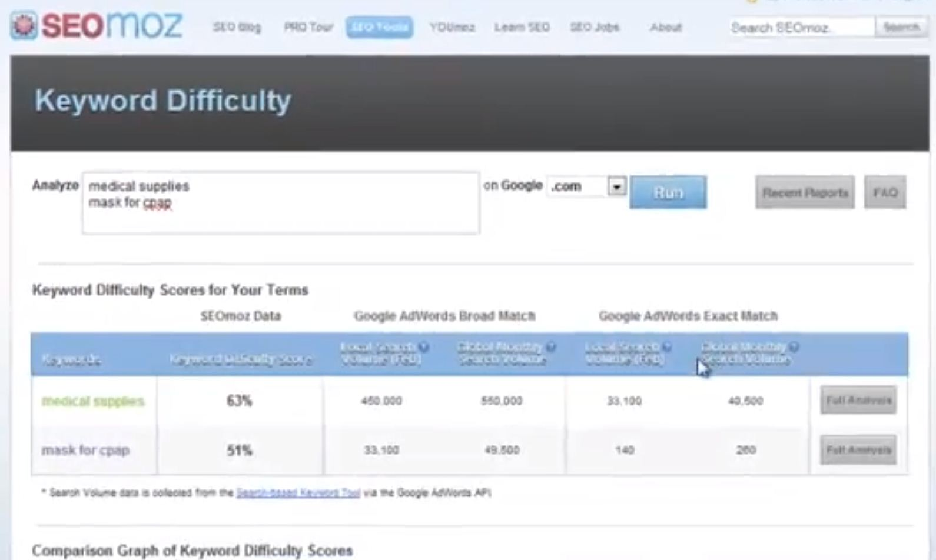The height and width of the screenshot is (560, 936).
Task: Open PRO Tour navigation item
Action: (x=308, y=27)
